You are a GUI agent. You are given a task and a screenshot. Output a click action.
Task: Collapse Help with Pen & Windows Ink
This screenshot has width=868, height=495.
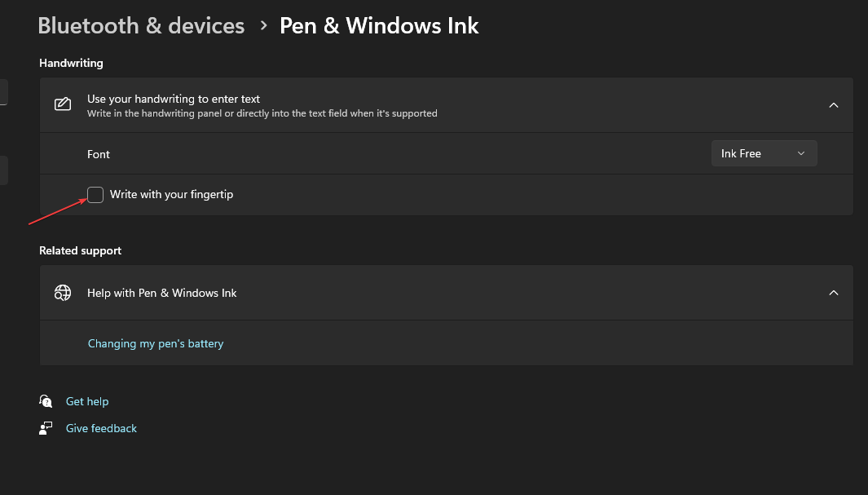(x=833, y=292)
